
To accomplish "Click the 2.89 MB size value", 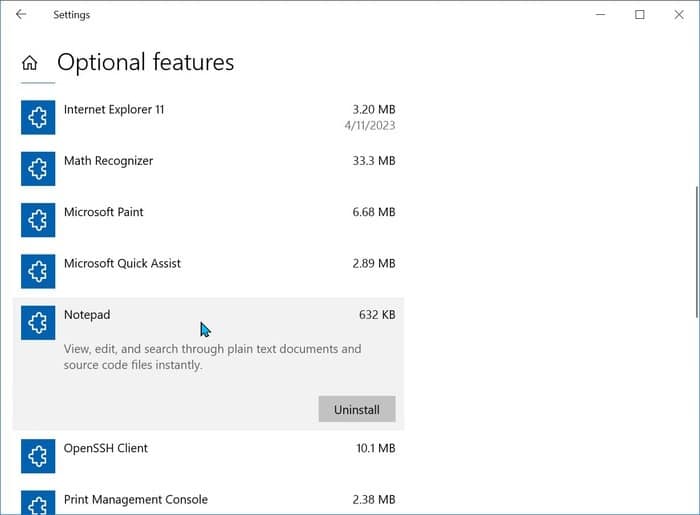I will (x=374, y=263).
